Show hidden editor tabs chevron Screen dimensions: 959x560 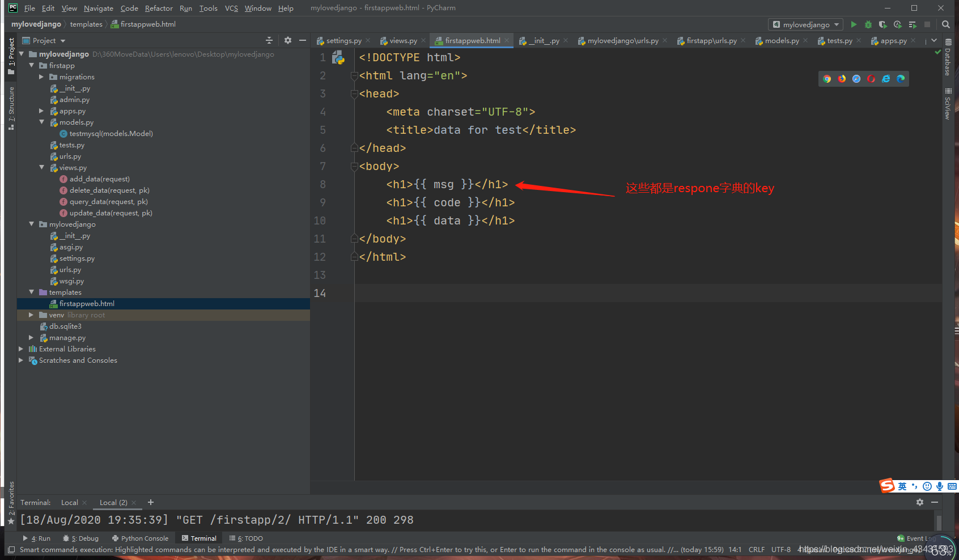point(934,40)
